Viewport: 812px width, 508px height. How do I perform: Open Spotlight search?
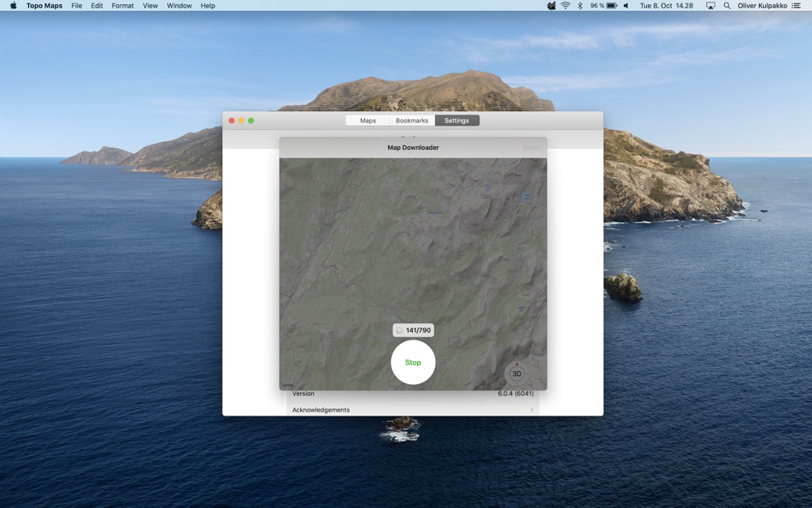click(x=727, y=6)
